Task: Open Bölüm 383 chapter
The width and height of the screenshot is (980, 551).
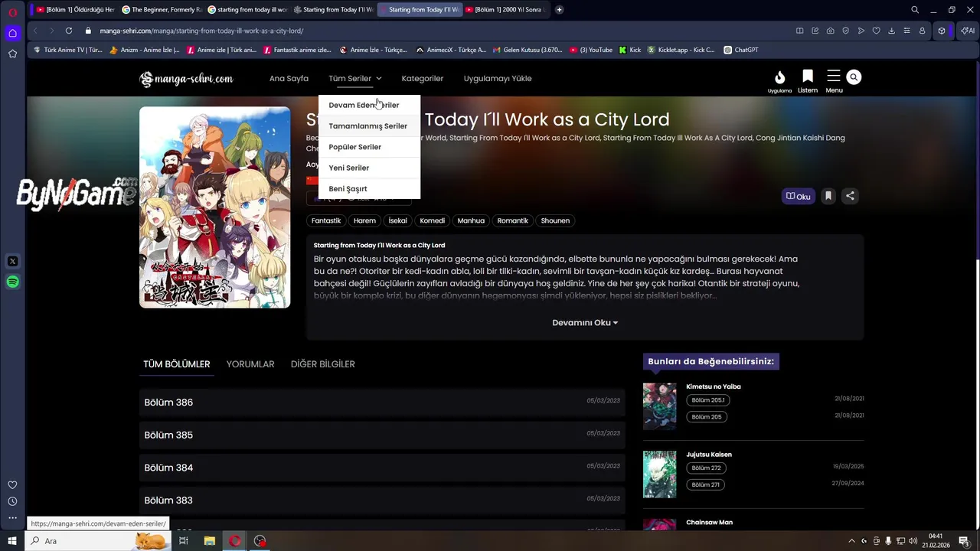Action: (x=382, y=500)
